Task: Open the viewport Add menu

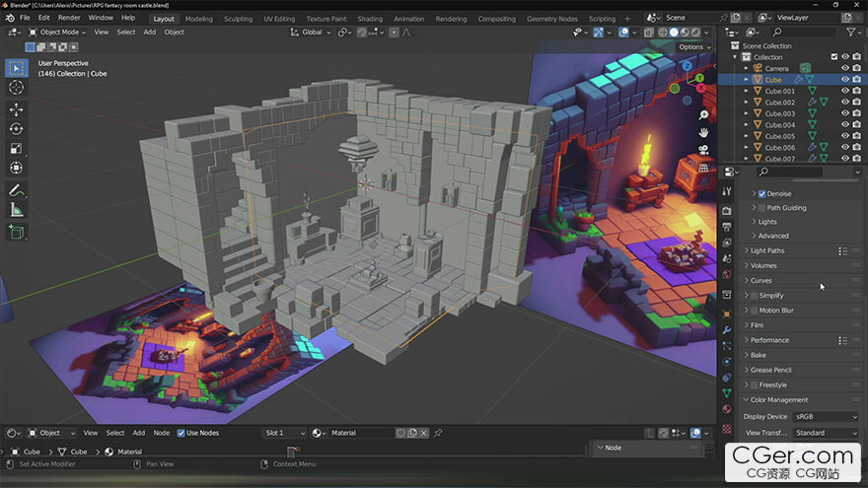Action: coord(150,33)
